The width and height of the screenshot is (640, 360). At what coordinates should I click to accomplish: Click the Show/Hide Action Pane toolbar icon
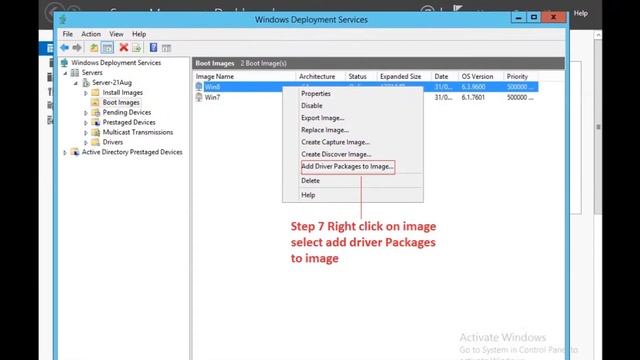tap(166, 48)
